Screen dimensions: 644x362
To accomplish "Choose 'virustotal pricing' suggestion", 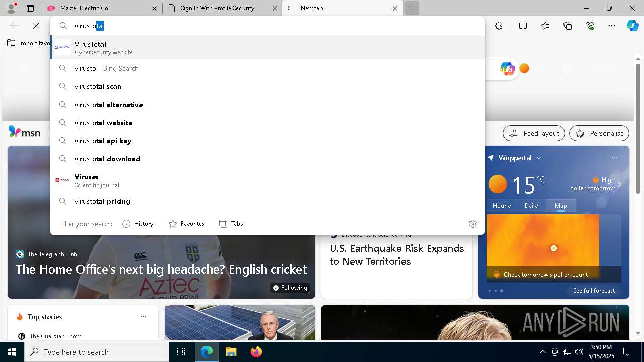I will point(267,201).
